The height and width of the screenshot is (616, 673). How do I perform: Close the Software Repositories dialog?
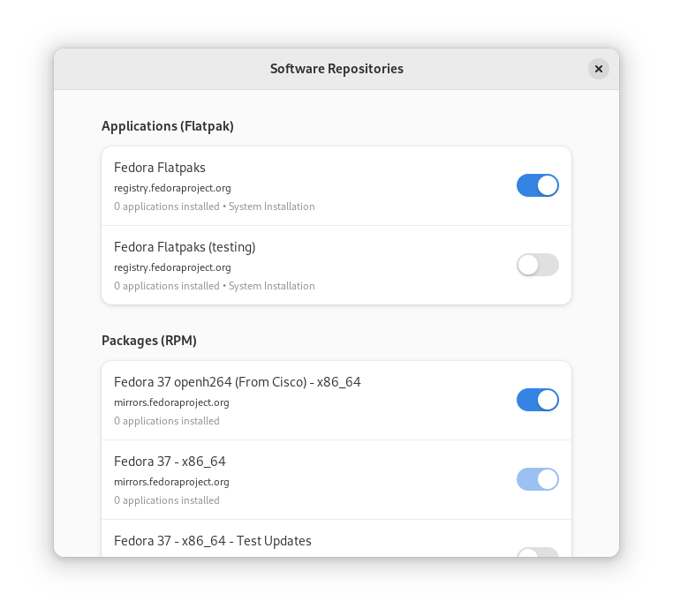pos(599,69)
